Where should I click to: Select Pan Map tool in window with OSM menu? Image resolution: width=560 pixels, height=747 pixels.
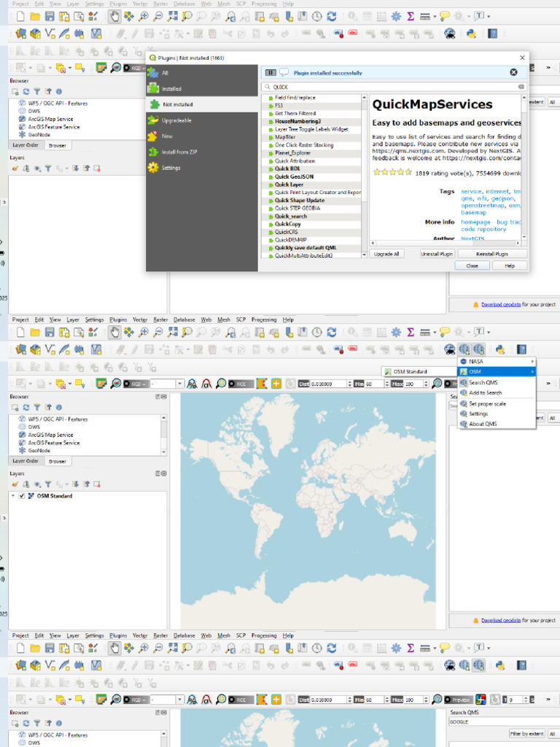114,332
